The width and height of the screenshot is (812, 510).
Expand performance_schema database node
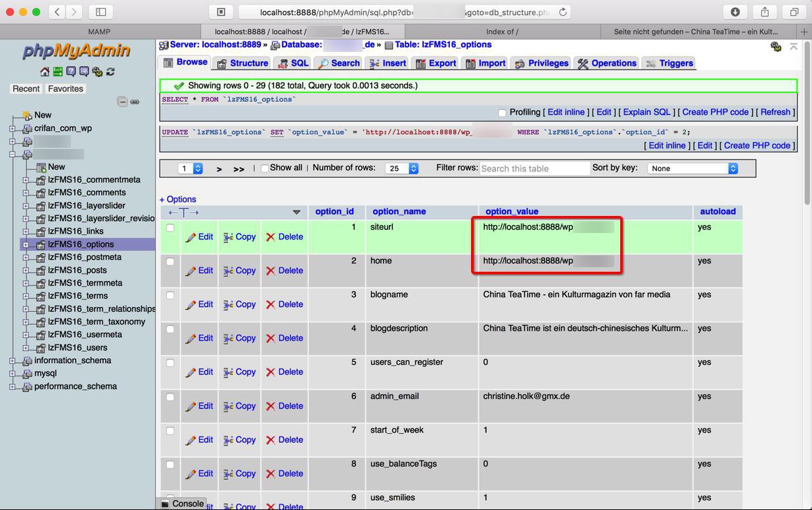point(12,387)
